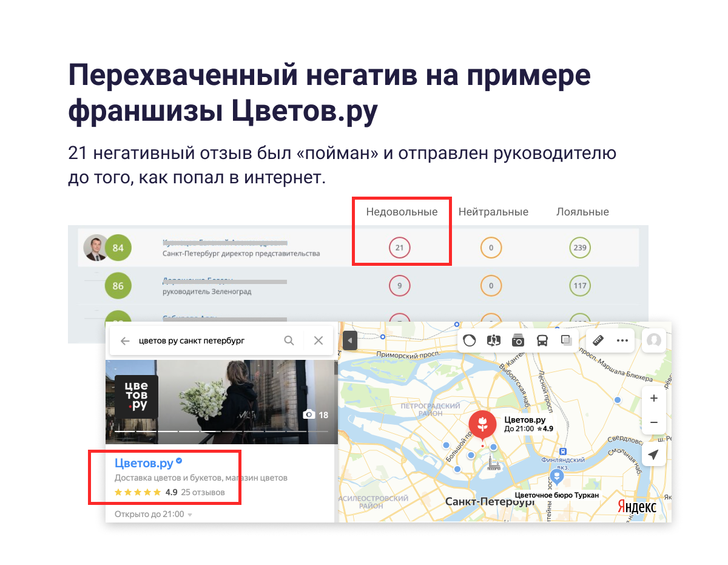Image resolution: width=728 pixels, height=565 pixels.
Task: Click the fortress landmark icon on the map
Action: tap(494, 465)
